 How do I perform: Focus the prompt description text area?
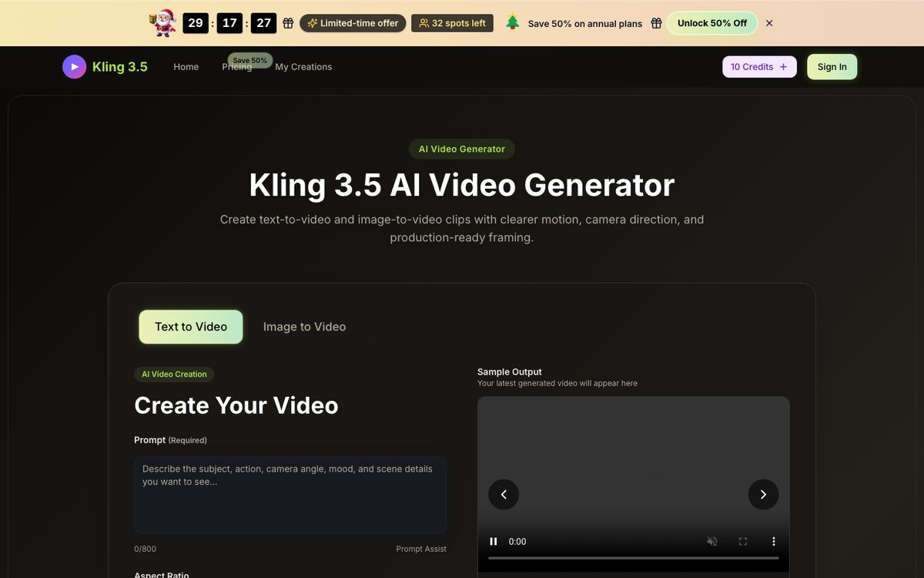pos(290,495)
